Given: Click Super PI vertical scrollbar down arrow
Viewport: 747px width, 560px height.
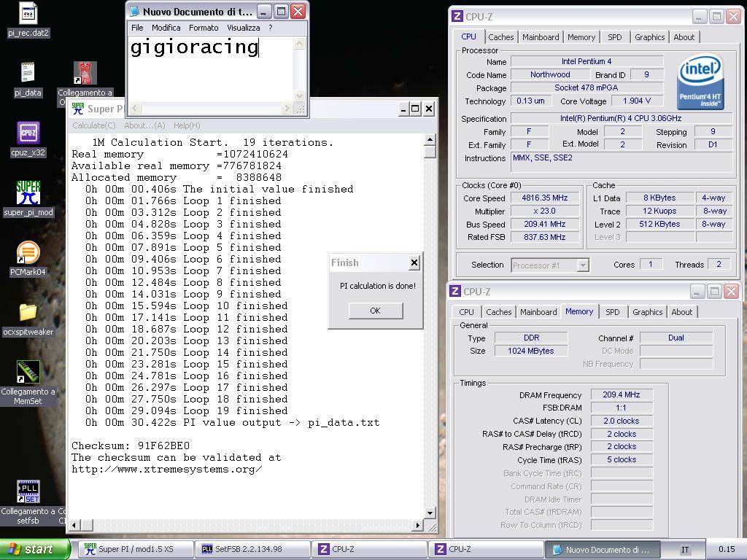Looking at the screenshot, I should [430, 513].
